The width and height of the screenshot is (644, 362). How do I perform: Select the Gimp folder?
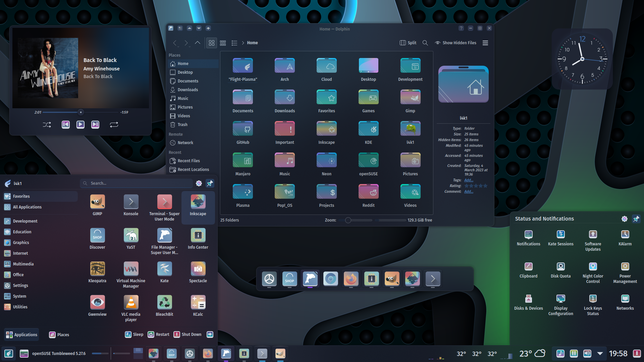pyautogui.click(x=410, y=101)
